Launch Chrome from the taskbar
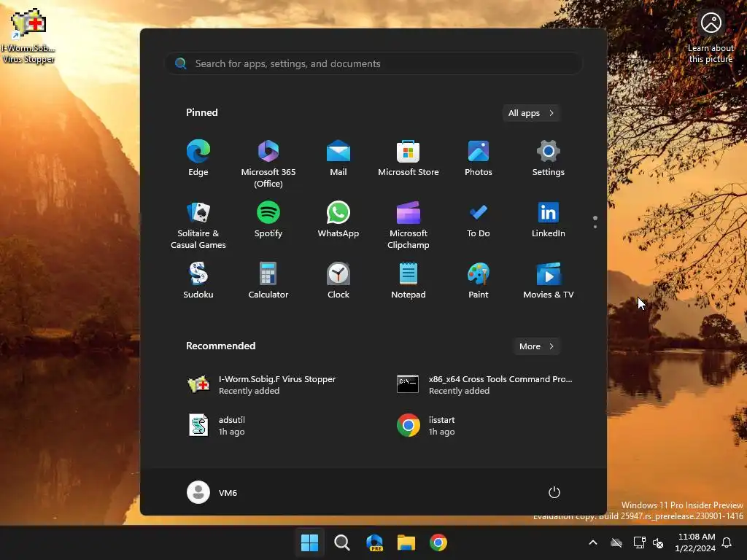Viewport: 747px width, 560px height. (x=438, y=542)
